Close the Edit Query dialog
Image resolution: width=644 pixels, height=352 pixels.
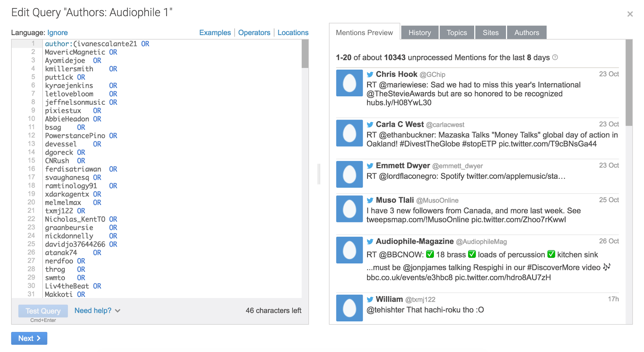630,14
